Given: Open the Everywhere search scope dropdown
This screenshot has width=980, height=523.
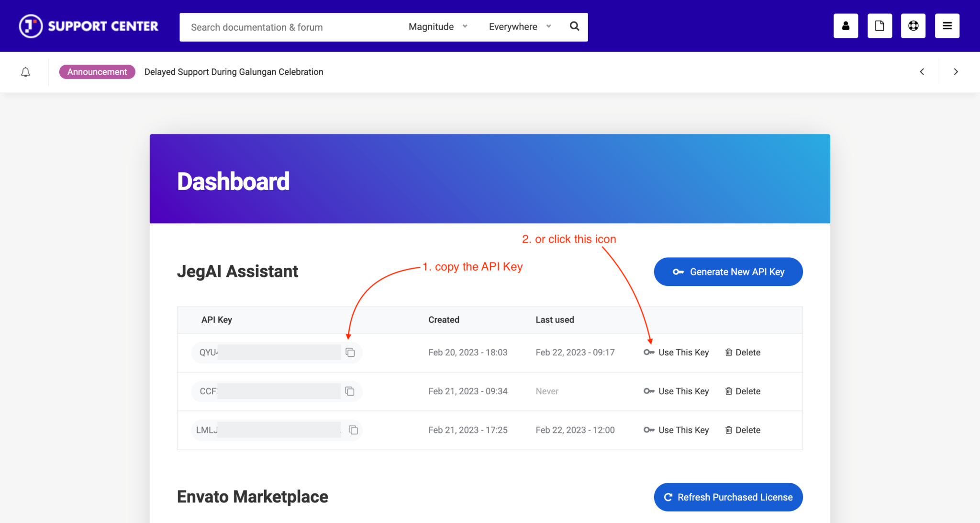Looking at the screenshot, I should (x=519, y=26).
